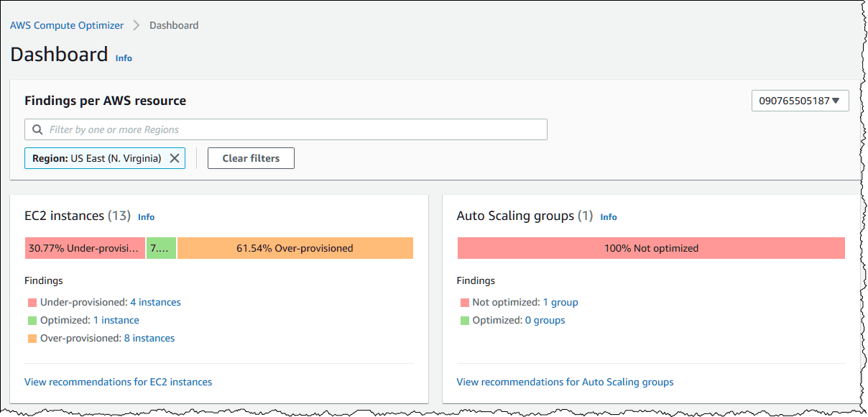
Task: View recommendations for Auto Scaling groups
Action: pos(565,382)
